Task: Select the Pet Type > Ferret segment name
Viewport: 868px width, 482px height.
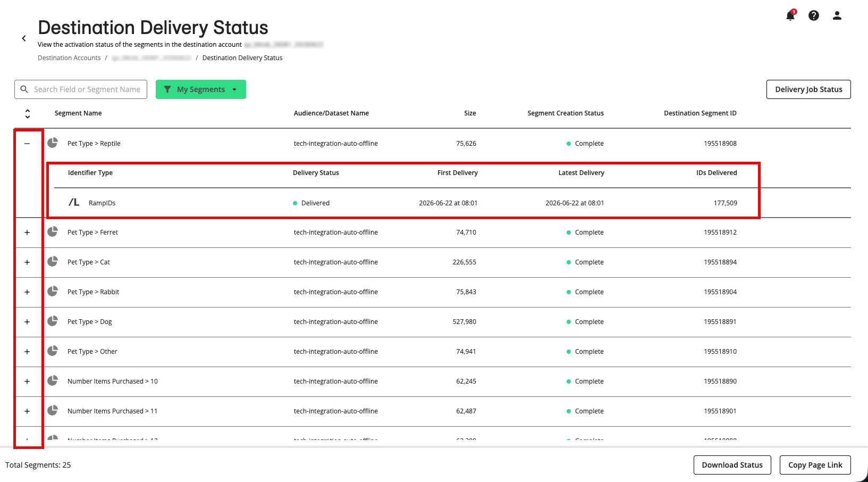Action: [x=93, y=232]
